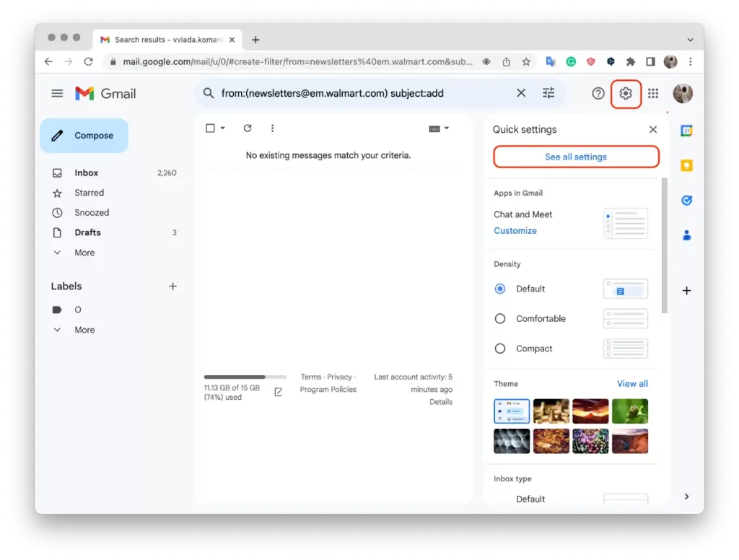The height and width of the screenshot is (560, 739).
Task: Click the Settings gear icon
Action: coord(626,93)
